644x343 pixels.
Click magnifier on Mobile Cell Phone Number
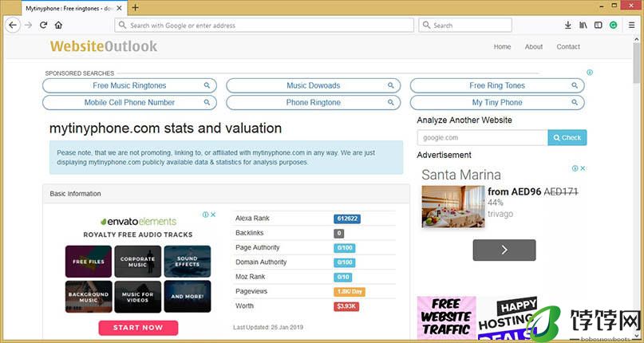pyautogui.click(x=207, y=102)
